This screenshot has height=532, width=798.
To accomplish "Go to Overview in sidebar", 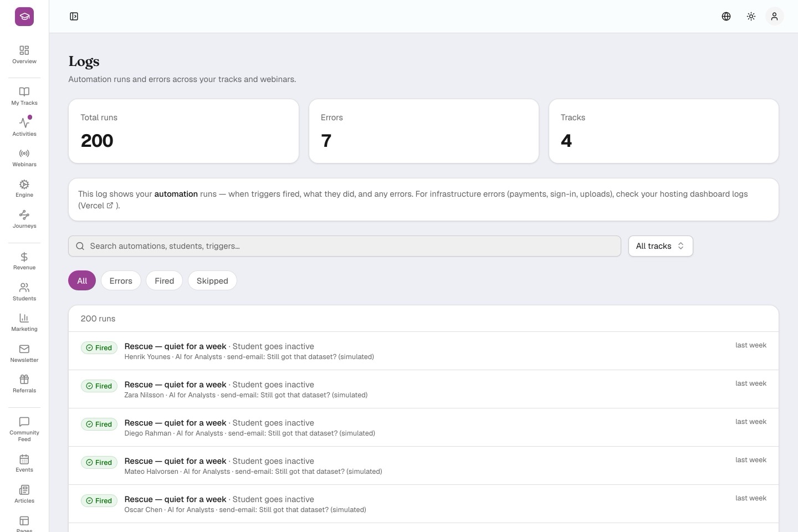I will (24, 55).
